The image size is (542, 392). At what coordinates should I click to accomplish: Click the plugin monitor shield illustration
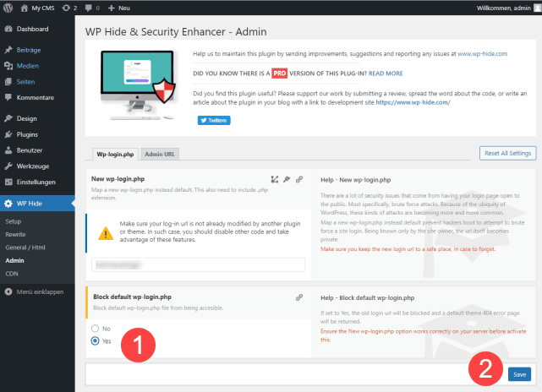[139, 84]
